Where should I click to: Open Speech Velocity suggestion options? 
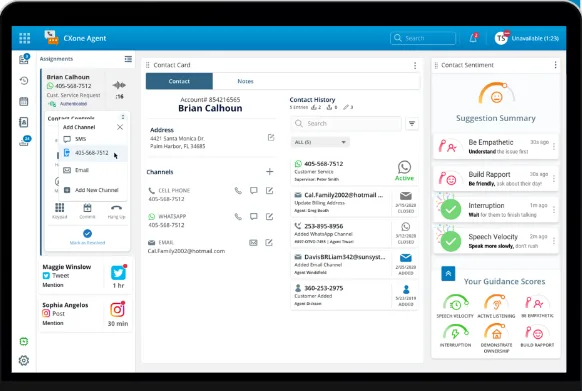pyautogui.click(x=554, y=241)
